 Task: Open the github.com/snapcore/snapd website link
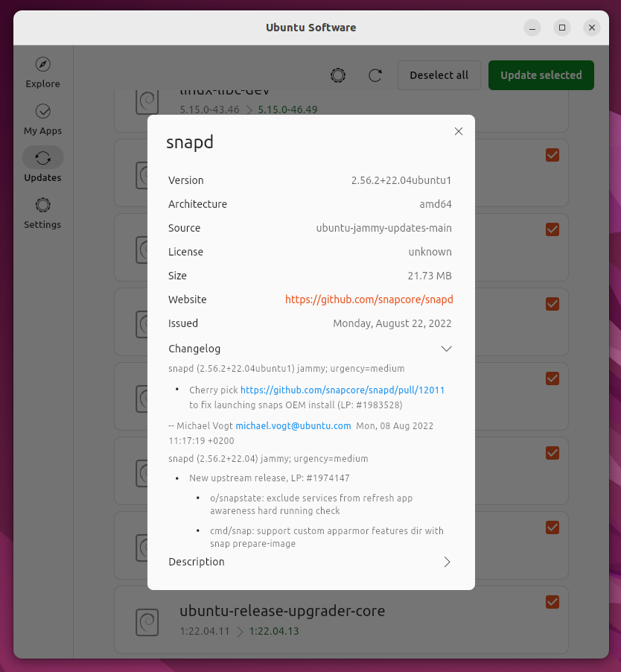click(369, 299)
